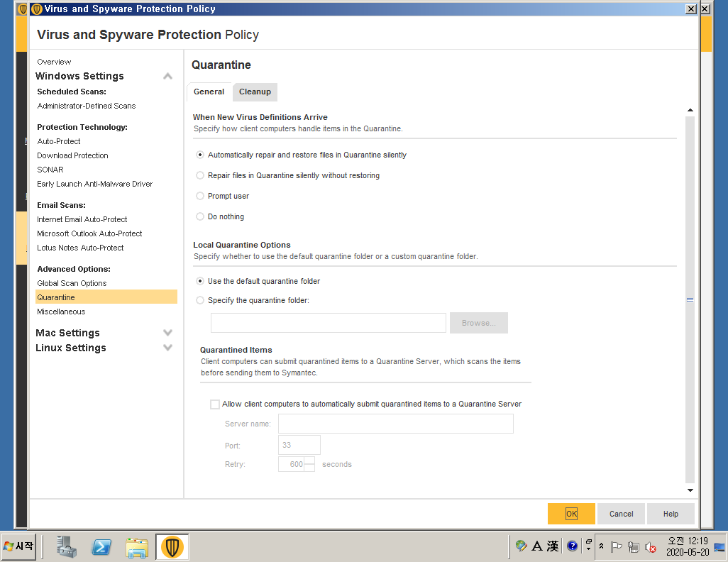Open Download Protection settings
The height and width of the screenshot is (562, 728).
[72, 155]
